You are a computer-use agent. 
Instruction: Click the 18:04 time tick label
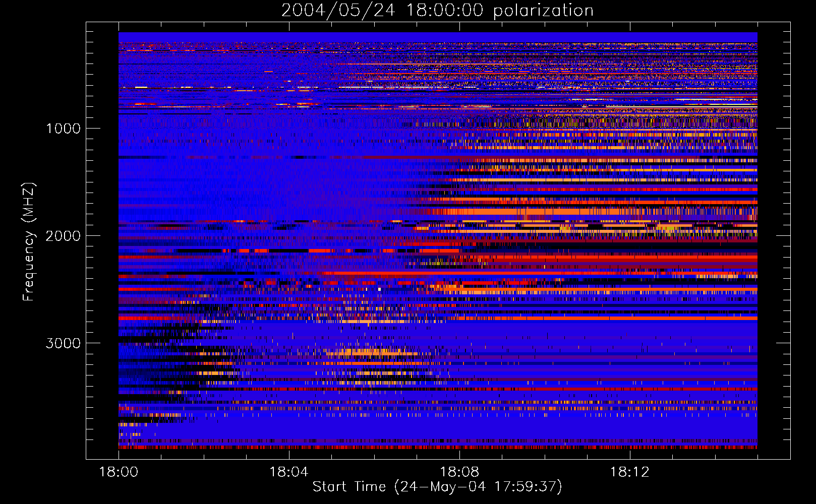pyautogui.click(x=289, y=472)
